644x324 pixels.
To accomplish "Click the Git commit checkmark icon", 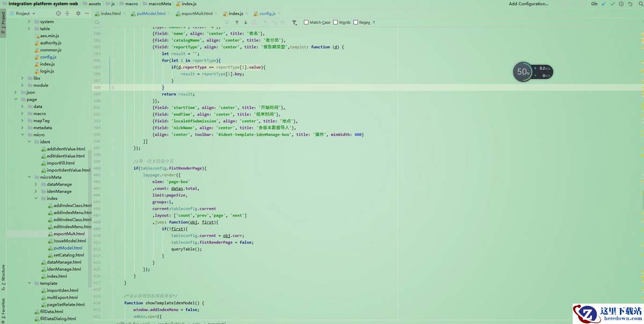I will (612, 4).
